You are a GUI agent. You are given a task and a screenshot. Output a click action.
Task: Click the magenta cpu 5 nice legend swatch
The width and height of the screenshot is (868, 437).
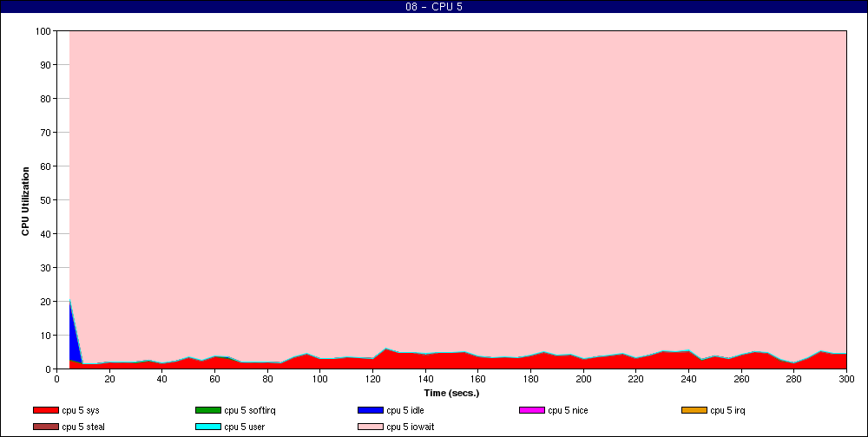pyautogui.click(x=532, y=410)
